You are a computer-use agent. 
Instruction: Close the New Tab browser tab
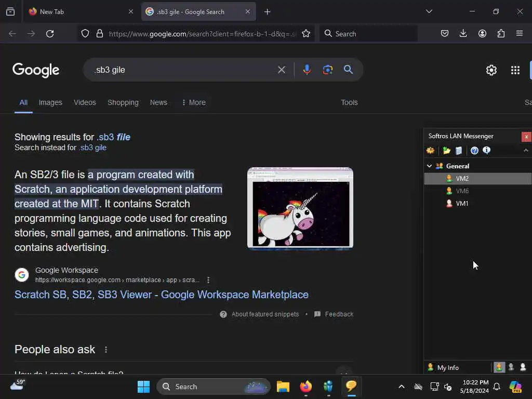point(130,12)
